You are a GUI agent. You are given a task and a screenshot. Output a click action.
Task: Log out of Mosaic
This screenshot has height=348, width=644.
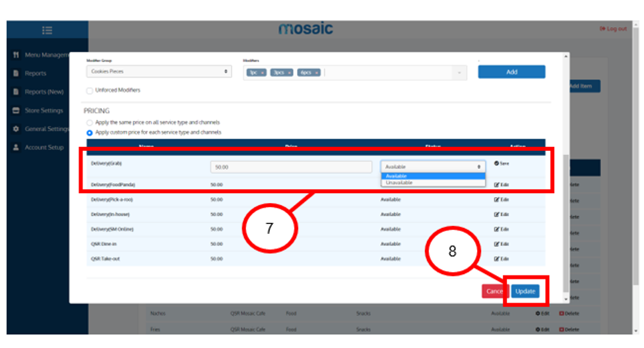point(613,29)
